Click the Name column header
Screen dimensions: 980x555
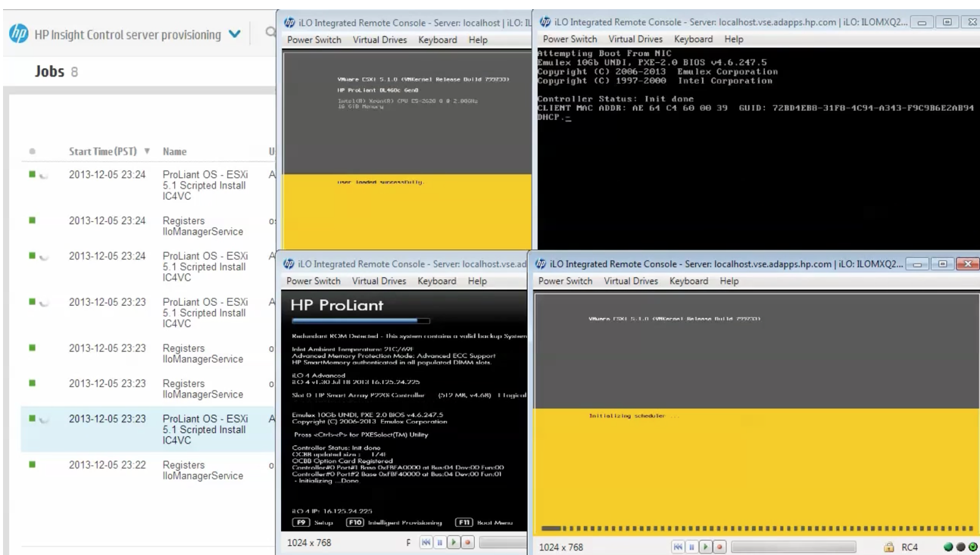coord(175,151)
